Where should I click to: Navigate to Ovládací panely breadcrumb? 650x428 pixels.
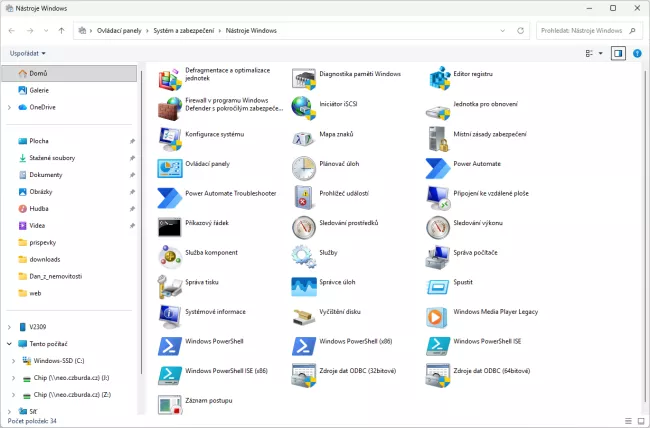point(119,31)
